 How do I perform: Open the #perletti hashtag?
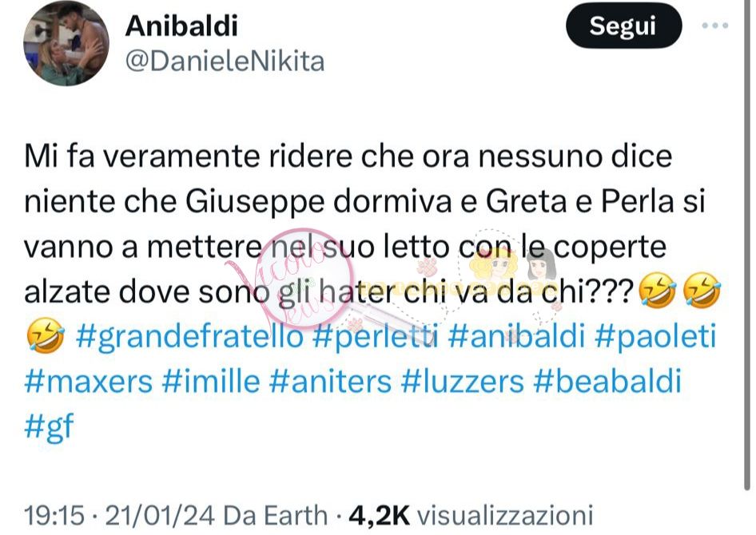click(376, 335)
